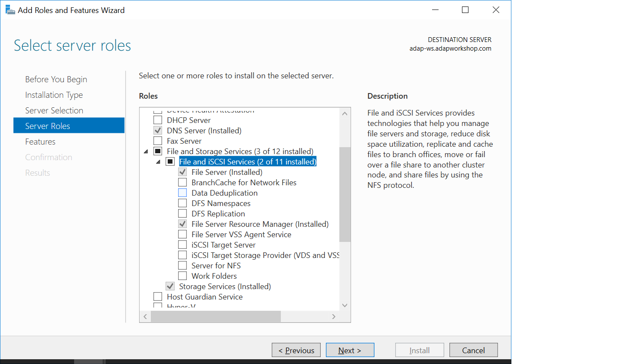Toggle iSCSI Target Storage Provider checkbox
This screenshot has width=618, height=364.
[182, 255]
